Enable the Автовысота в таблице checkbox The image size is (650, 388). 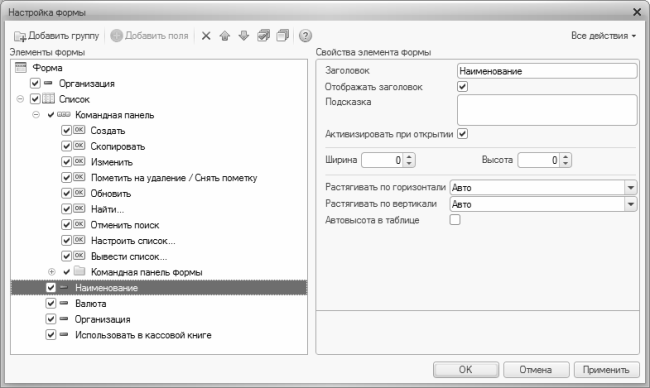click(x=455, y=220)
